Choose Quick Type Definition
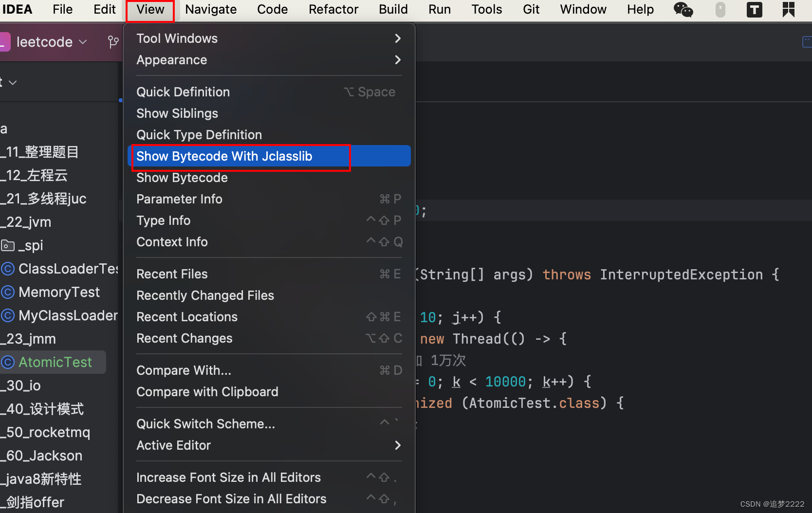The height and width of the screenshot is (513, 812). pyautogui.click(x=269, y=135)
